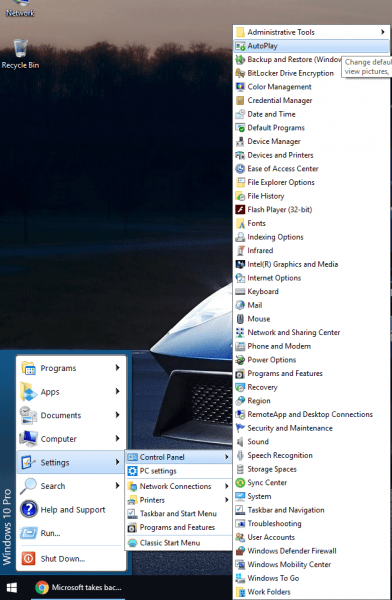The height and width of the screenshot is (600, 392).
Task: Expand the Network Connections submenu arrow
Action: [227, 486]
